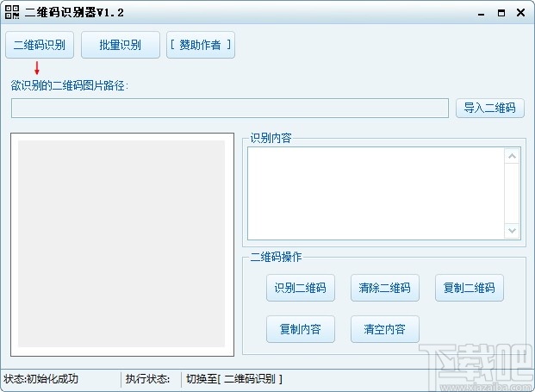Click the 执行状态: status bar entry
Viewport: 535px width, 392px height.
click(x=147, y=379)
